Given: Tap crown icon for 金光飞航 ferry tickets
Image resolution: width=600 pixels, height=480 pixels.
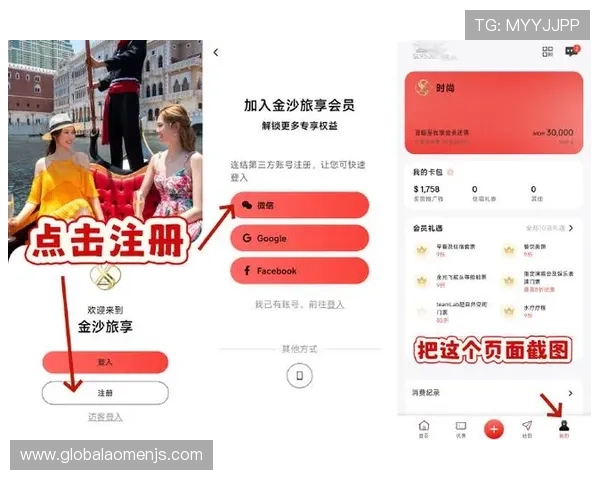Looking at the screenshot, I should click(422, 281).
